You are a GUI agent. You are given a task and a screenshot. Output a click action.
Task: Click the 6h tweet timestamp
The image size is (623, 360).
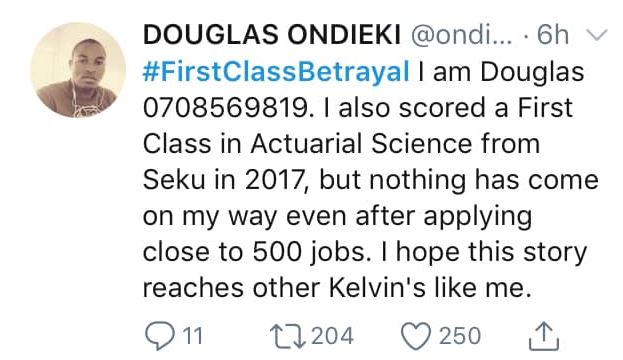pos(553,35)
